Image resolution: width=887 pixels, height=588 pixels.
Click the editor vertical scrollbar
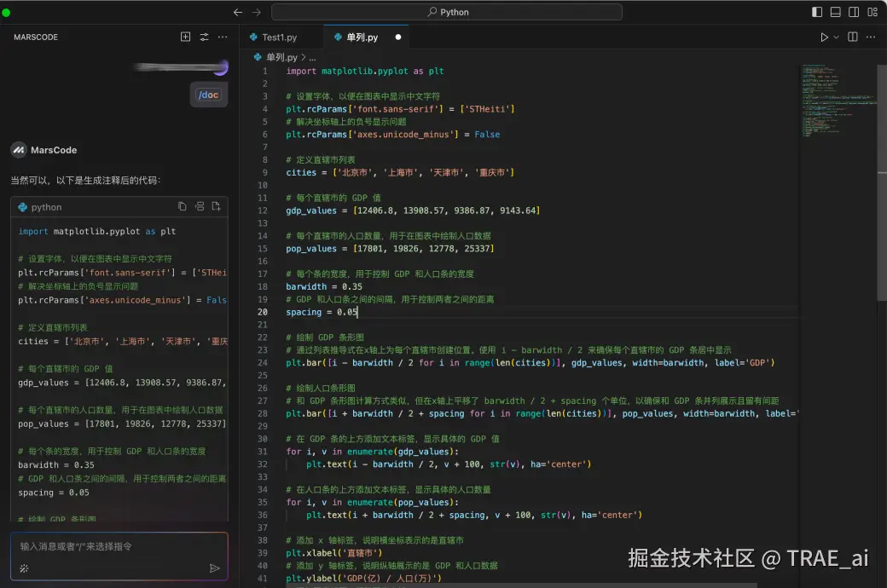pyautogui.click(x=882, y=181)
